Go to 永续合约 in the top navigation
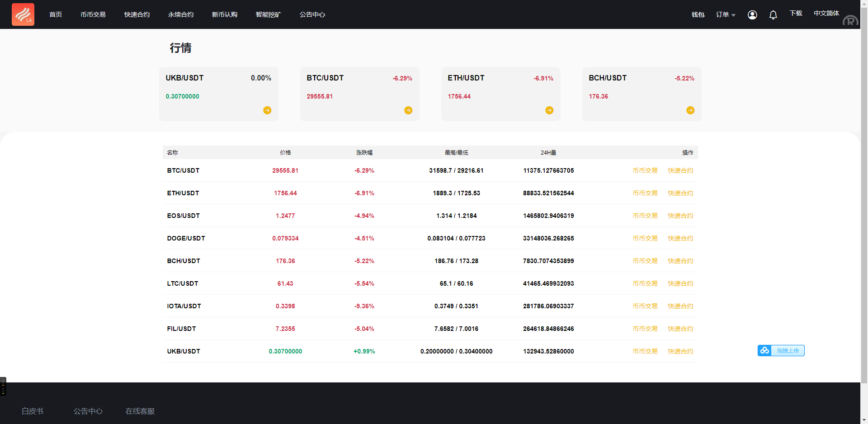 (181, 14)
